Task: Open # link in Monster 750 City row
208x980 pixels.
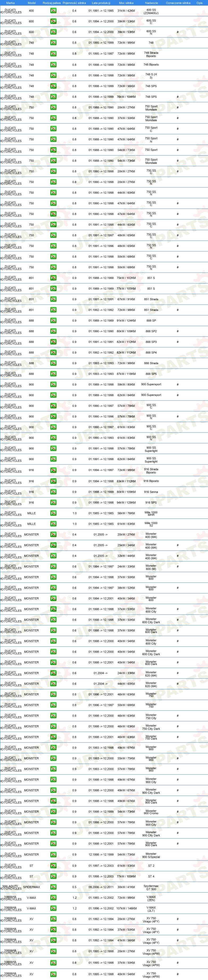Action: [178, 716]
